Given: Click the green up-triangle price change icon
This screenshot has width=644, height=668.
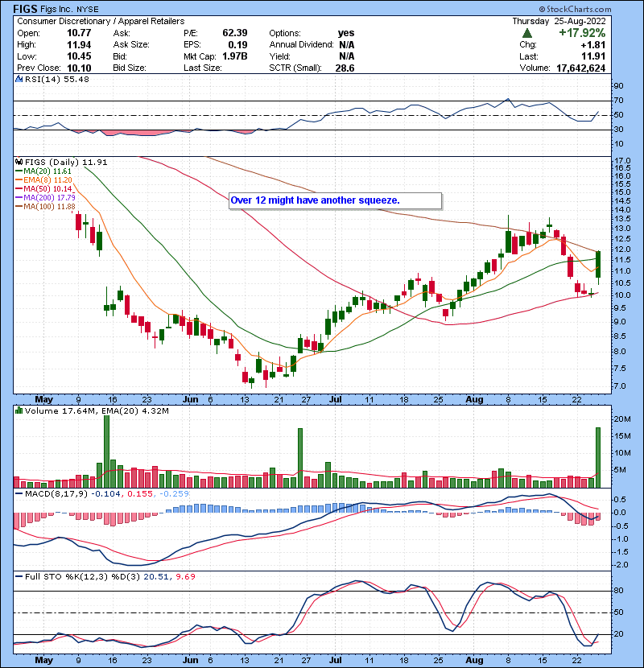Looking at the screenshot, I should point(526,33).
